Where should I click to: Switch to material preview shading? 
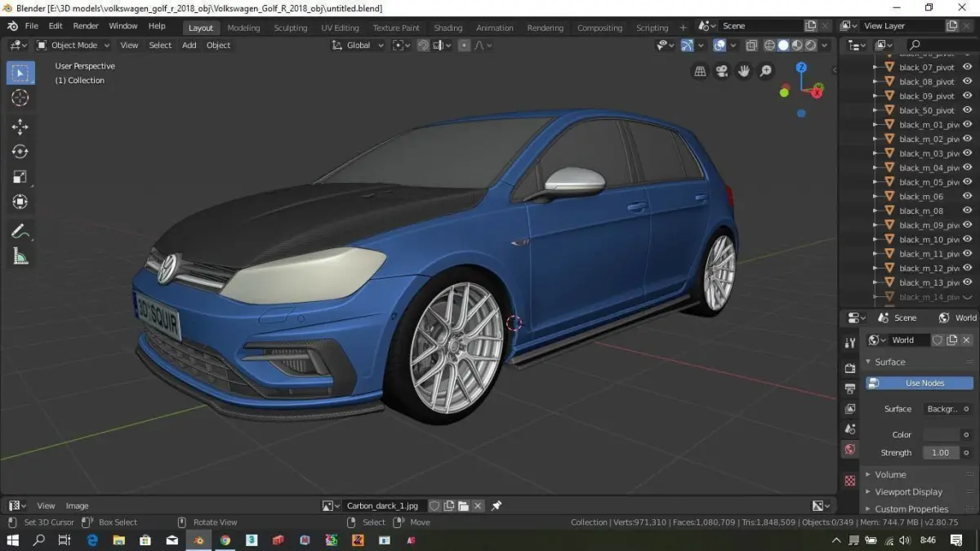[797, 46]
